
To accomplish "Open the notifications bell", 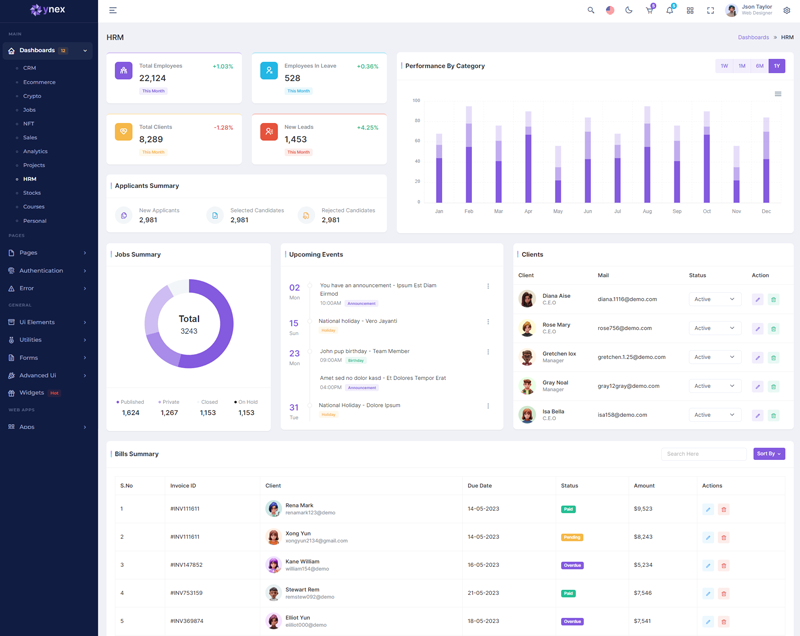I will pos(669,10).
